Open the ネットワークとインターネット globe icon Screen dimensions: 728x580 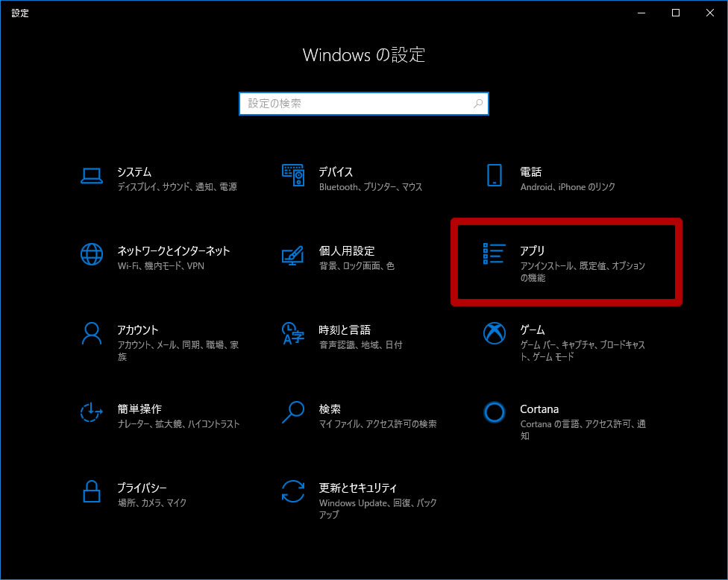[92, 254]
